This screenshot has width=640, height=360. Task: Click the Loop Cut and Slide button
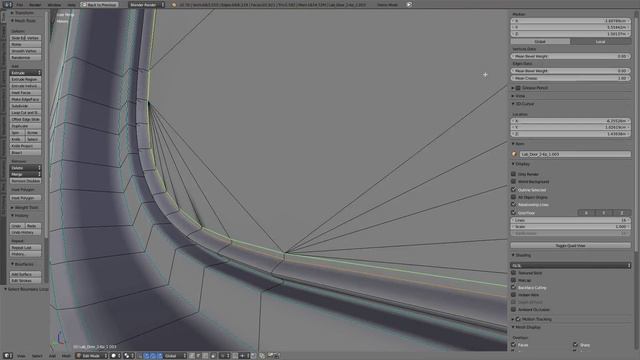26,112
